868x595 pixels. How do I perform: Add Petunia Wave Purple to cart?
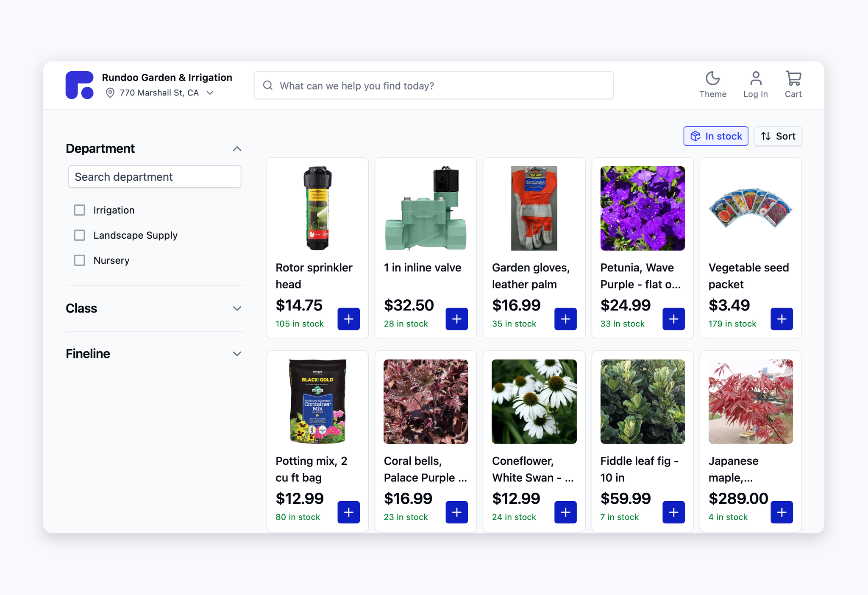click(673, 319)
